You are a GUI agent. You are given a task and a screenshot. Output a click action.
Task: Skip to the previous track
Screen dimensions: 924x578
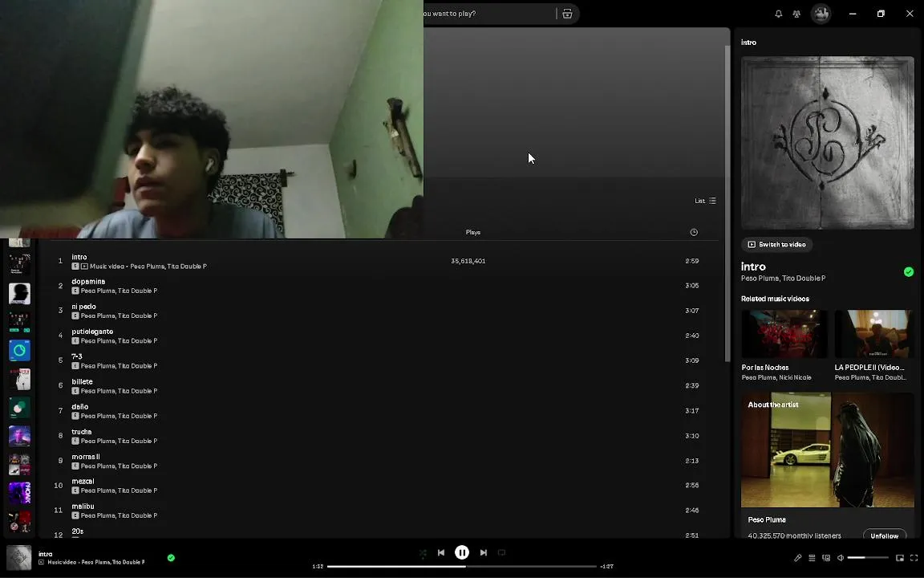pyautogui.click(x=441, y=552)
